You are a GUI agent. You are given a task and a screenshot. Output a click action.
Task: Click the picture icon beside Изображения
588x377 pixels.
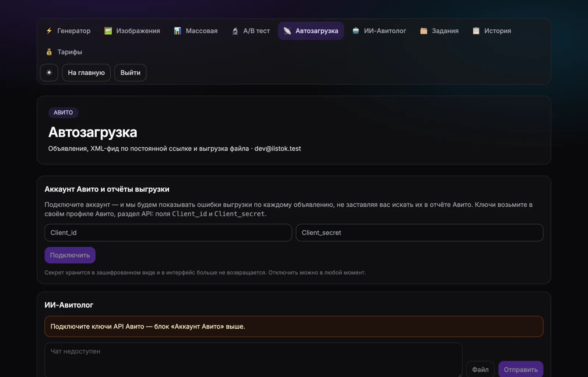click(x=108, y=31)
